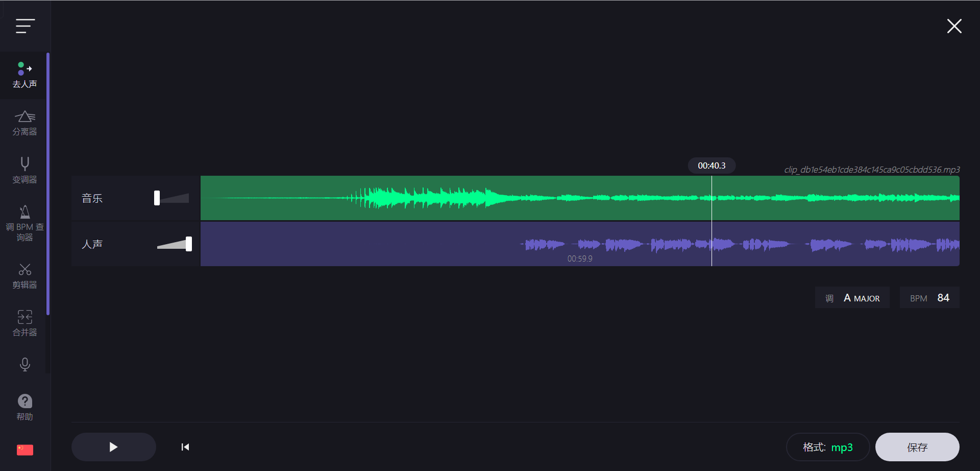Select the 去人声 vocal remover tool
This screenshot has width=980, height=471.
pyautogui.click(x=24, y=75)
